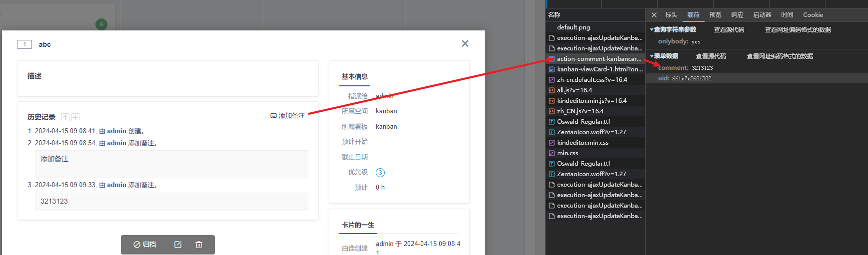Select the 基本信息 tab
The image size is (868, 255).
point(355,77)
